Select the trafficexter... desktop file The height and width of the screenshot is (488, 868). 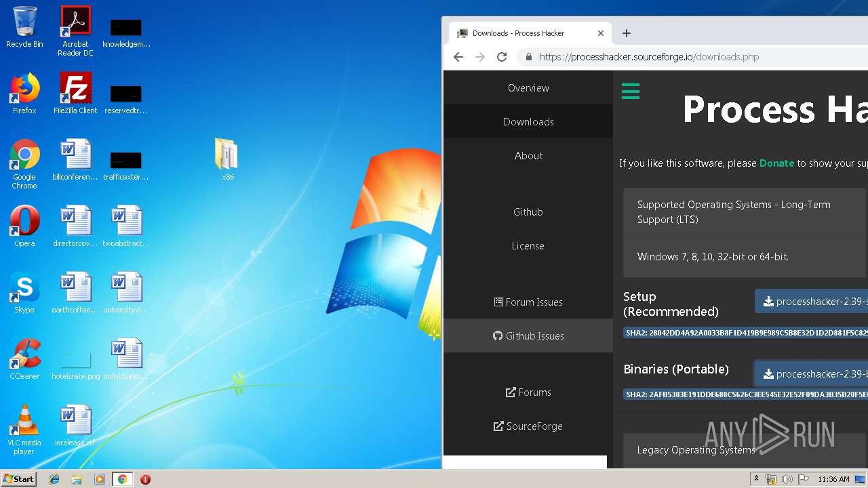click(126, 165)
